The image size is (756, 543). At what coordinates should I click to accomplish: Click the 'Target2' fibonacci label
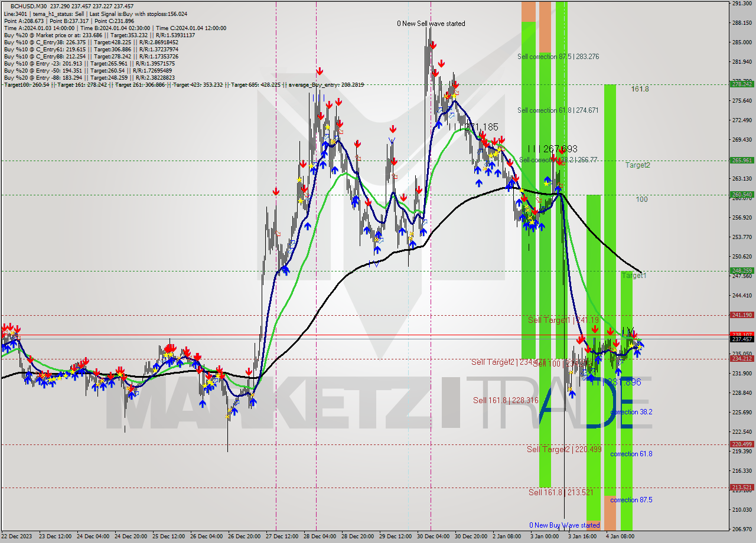[x=638, y=165]
